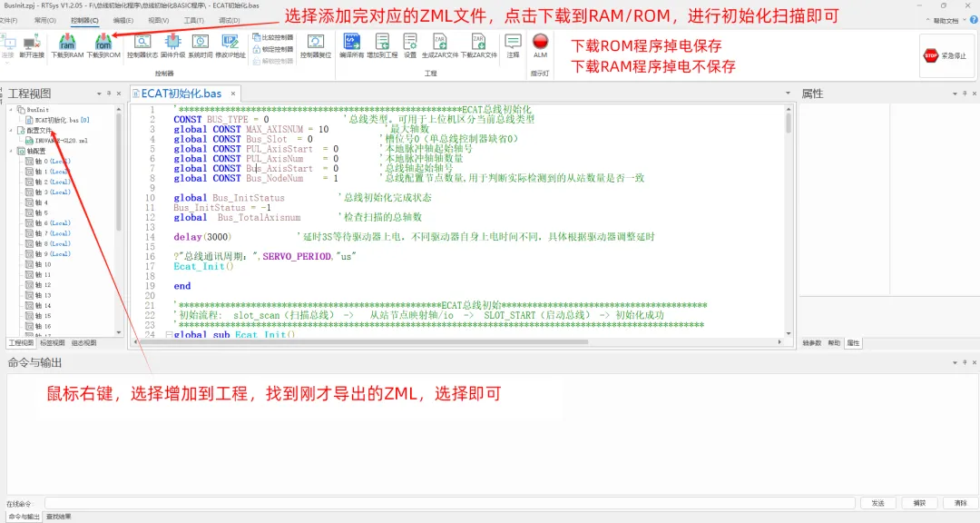Switch to the 轴参数 tab
This screenshot has height=523, width=980.
click(812, 343)
